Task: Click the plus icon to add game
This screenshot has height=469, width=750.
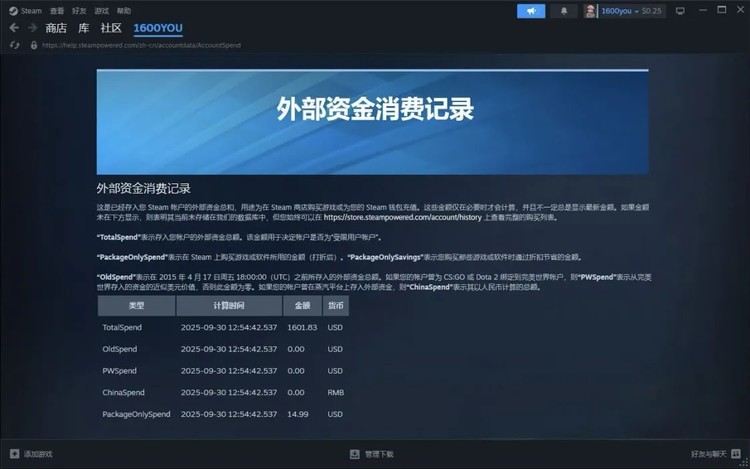Action: pos(15,454)
